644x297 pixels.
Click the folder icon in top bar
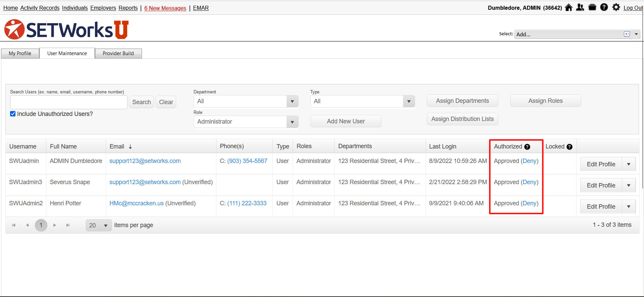(x=592, y=7)
